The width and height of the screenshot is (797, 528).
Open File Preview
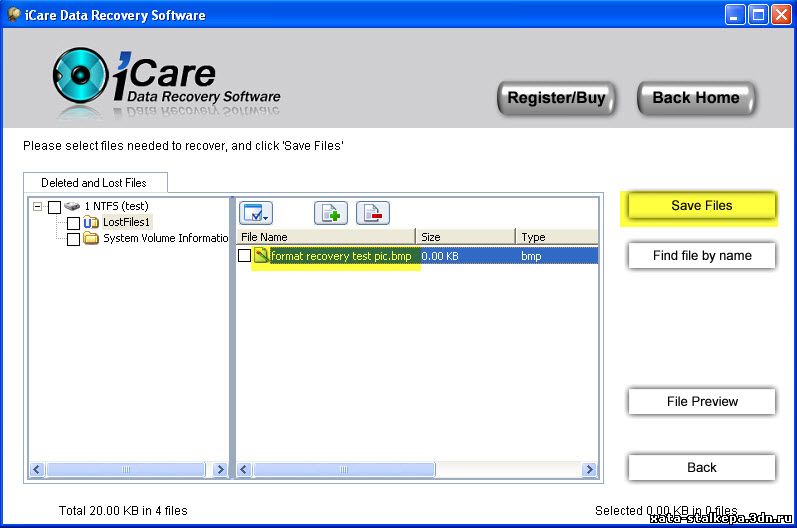(701, 401)
